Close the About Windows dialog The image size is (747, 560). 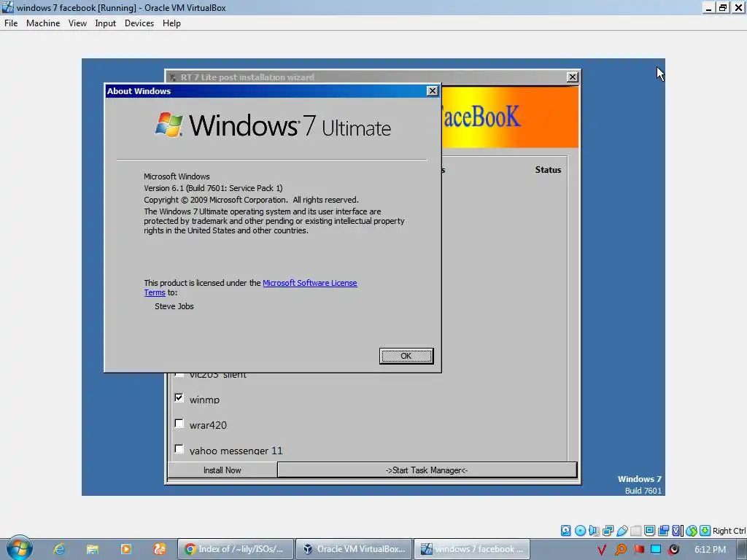click(x=432, y=91)
